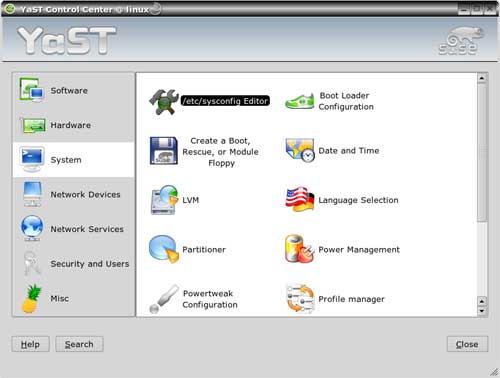Screen dimensions: 500x378
Task: Click the Power Management battery icon
Action: [300, 249]
